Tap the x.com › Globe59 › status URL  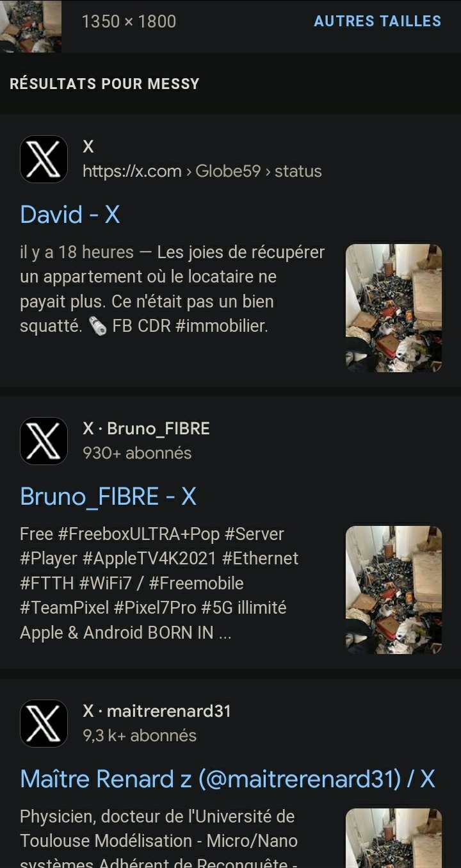(x=202, y=171)
